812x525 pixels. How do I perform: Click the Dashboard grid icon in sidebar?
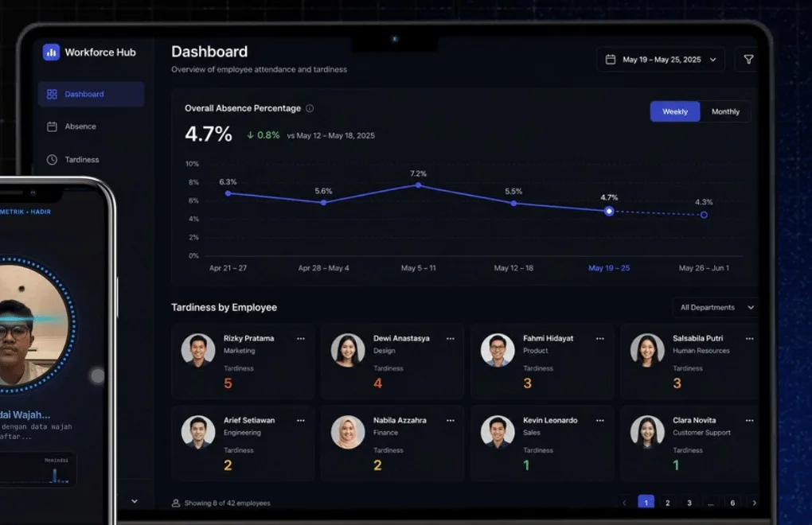[52, 94]
